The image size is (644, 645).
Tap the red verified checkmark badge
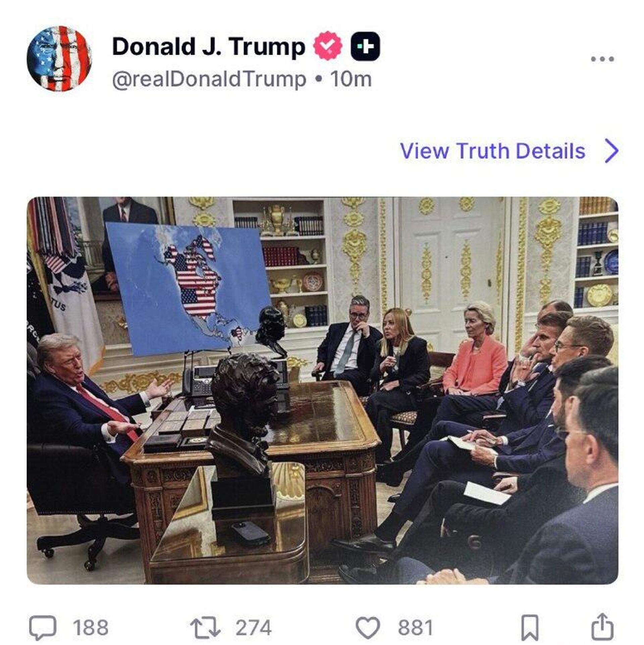[328, 46]
